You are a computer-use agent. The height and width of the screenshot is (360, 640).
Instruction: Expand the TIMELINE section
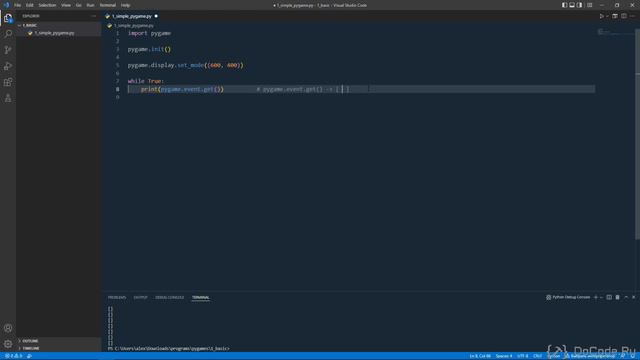(x=58, y=348)
